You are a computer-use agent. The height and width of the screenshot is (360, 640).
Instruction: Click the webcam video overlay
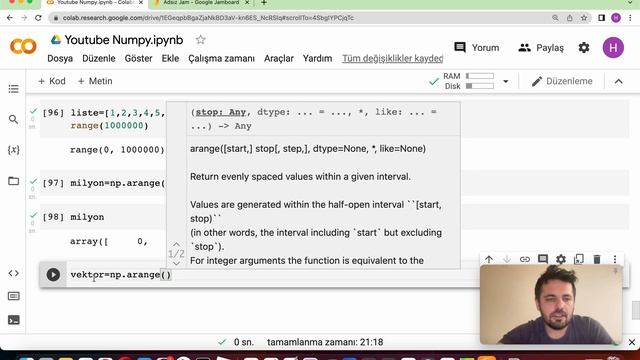(551, 304)
